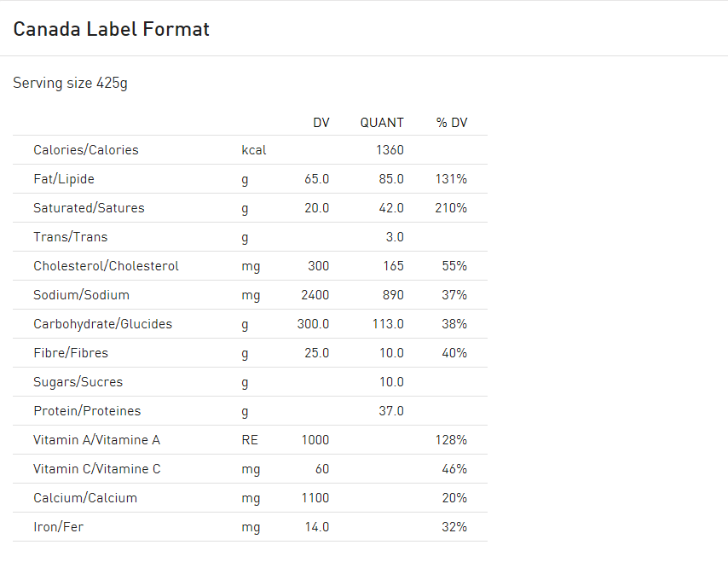
Task: Select the Serving size 425g text
Action: (70, 83)
